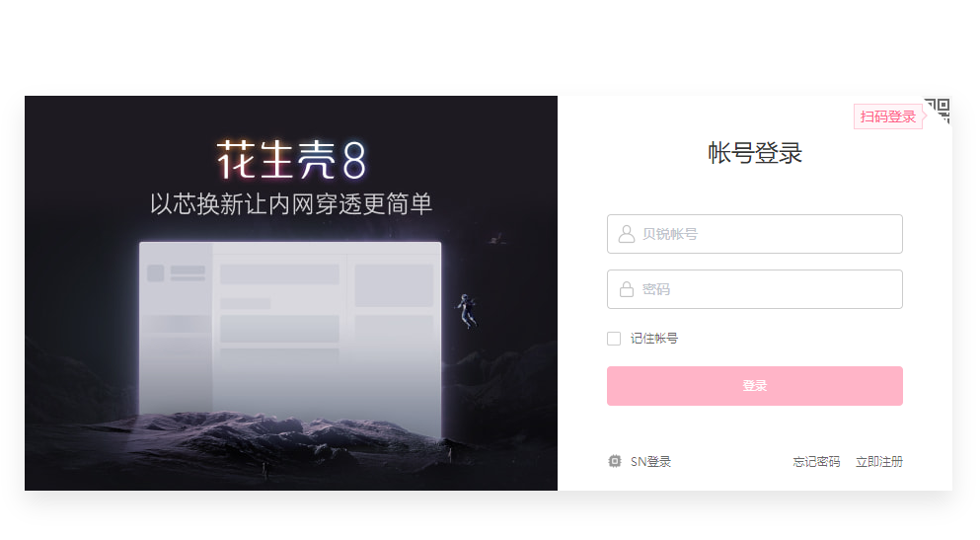Click the 帐号登录 heading
This screenshot has width=980, height=540.
(x=754, y=153)
